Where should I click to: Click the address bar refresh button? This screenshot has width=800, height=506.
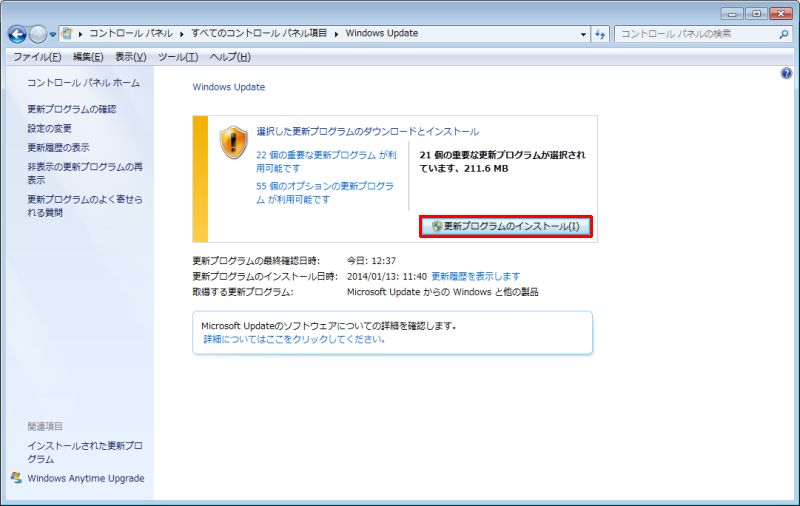point(600,34)
